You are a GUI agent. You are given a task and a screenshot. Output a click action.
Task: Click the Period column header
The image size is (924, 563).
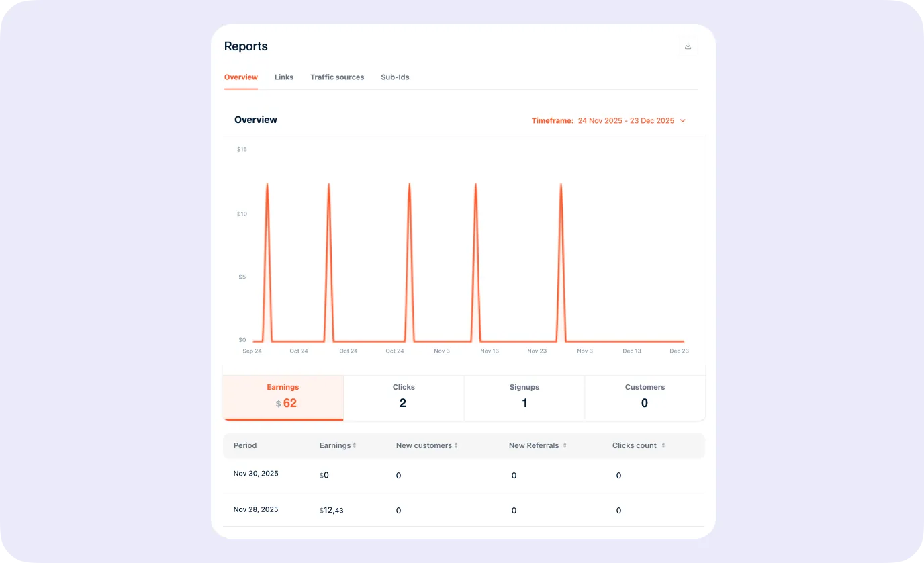coord(245,445)
